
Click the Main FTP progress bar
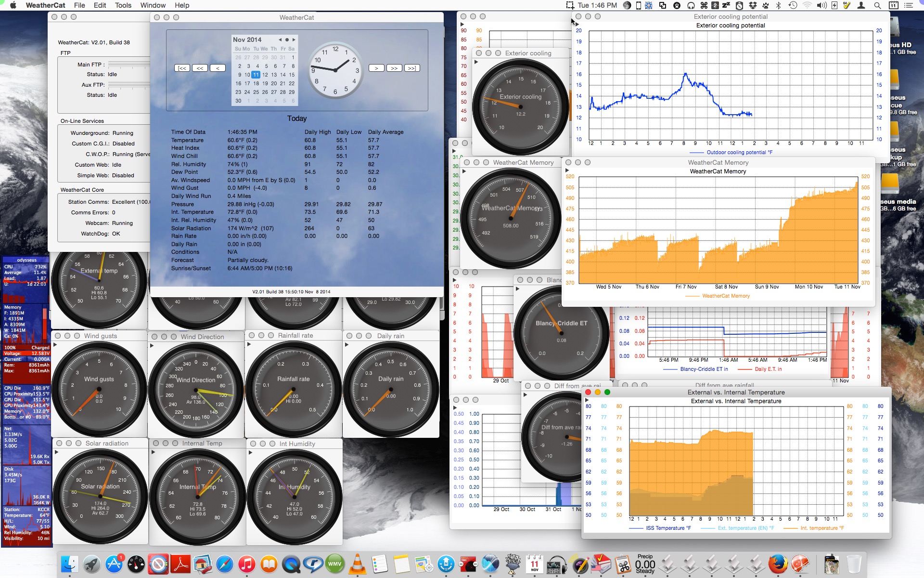[129, 64]
